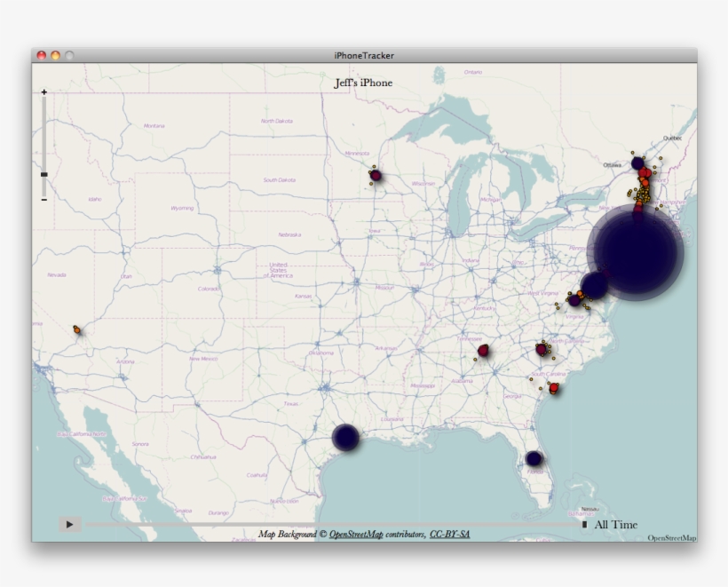The width and height of the screenshot is (728, 587).
Task: Click the location marker in Minnesota
Action: (376, 176)
